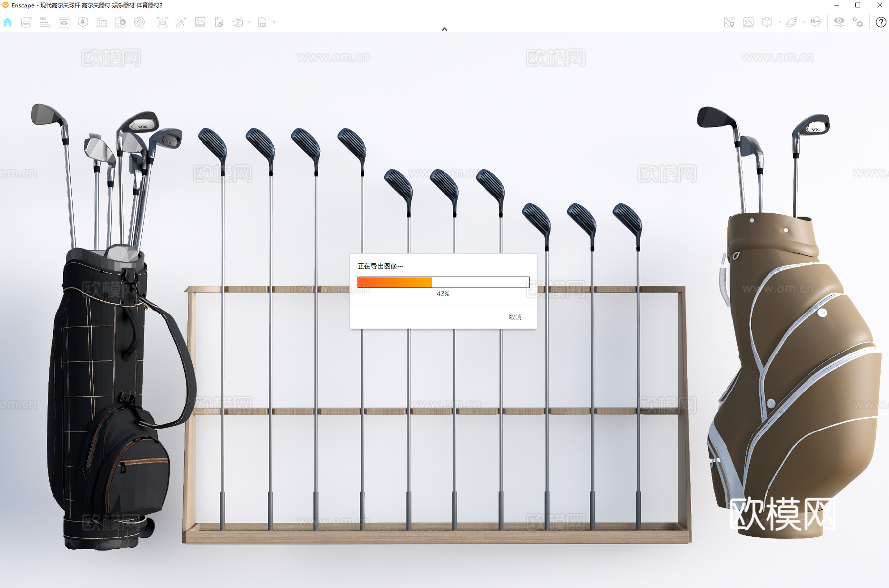Click the 360 panorama export icon

pyautogui.click(x=238, y=22)
